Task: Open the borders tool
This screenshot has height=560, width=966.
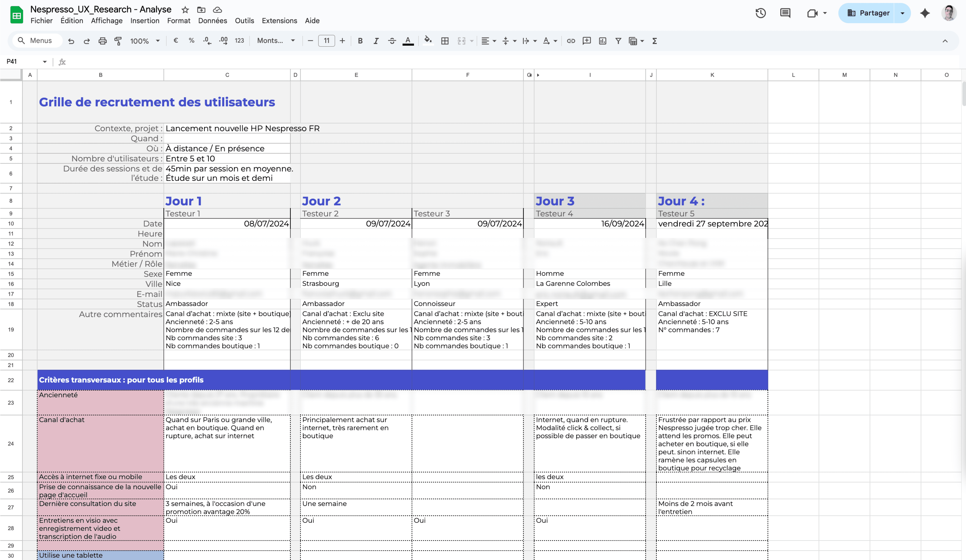Action: 445,41
